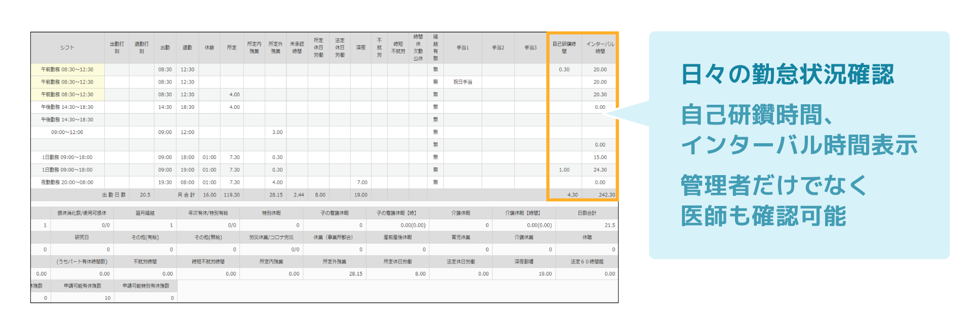Click the 月合計 label in totals row

pyautogui.click(x=187, y=195)
